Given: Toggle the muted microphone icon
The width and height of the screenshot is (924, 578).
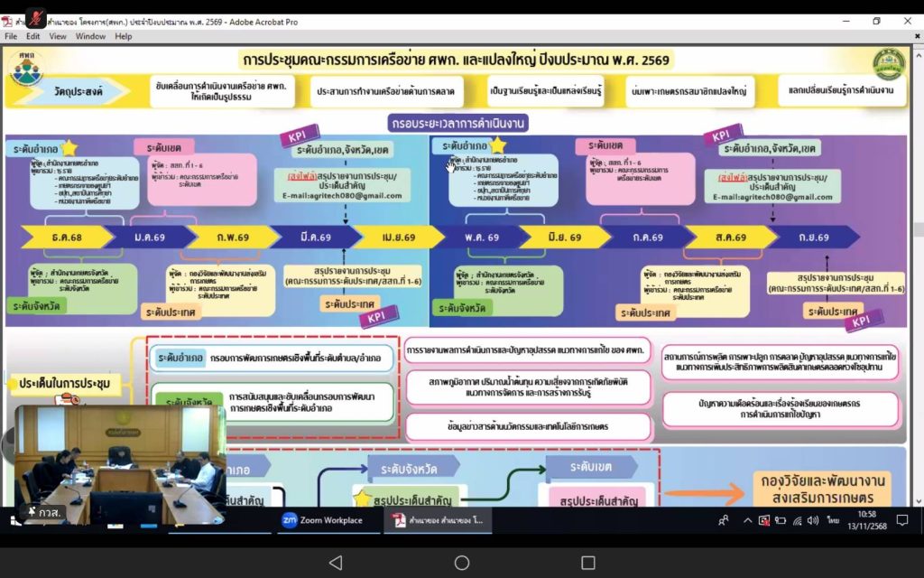Looking at the screenshot, I should 36,17.
